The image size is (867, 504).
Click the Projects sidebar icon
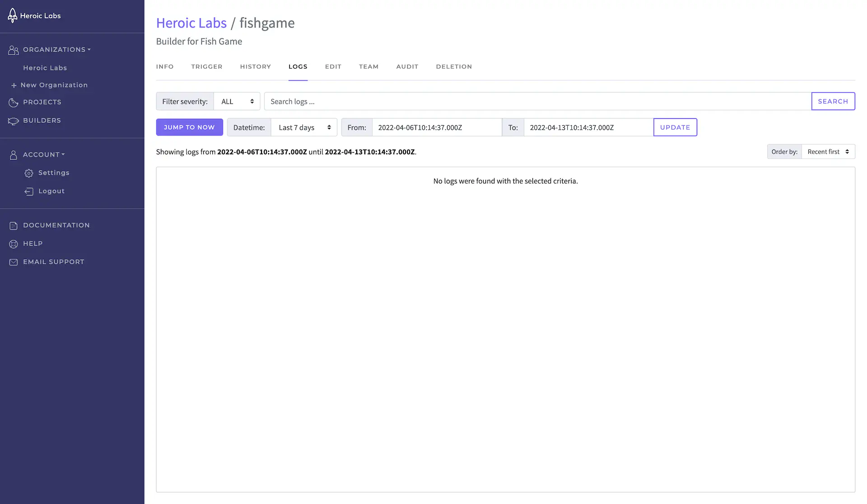[13, 102]
